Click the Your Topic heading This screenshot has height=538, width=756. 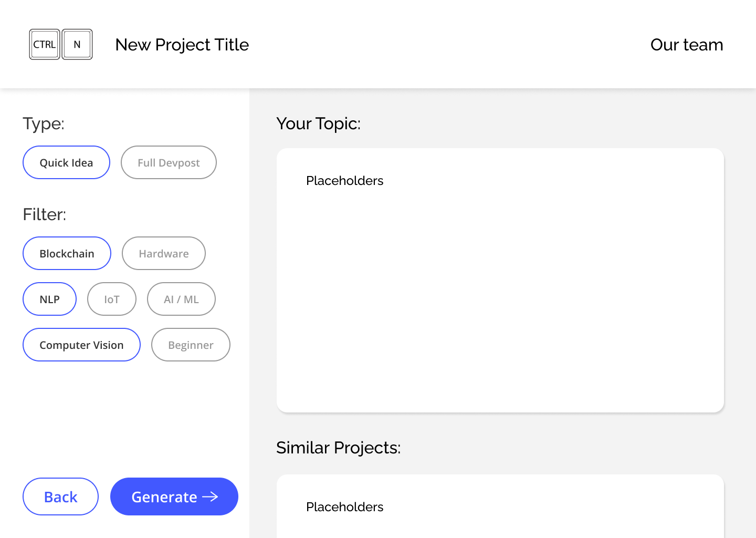click(318, 123)
